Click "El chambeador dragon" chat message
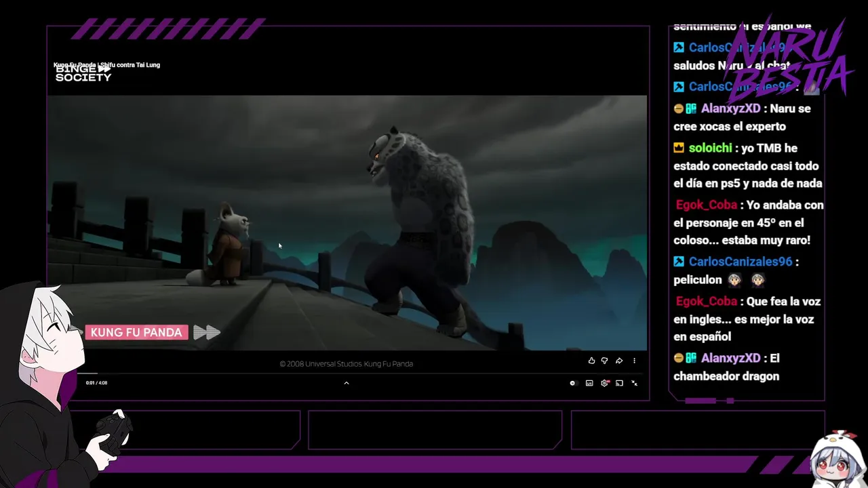 click(x=726, y=367)
